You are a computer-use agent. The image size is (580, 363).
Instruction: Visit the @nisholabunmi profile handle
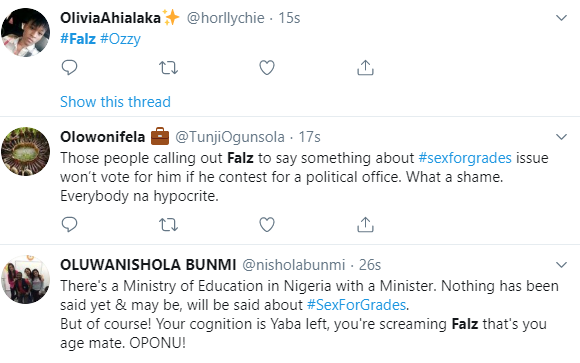tap(294, 265)
